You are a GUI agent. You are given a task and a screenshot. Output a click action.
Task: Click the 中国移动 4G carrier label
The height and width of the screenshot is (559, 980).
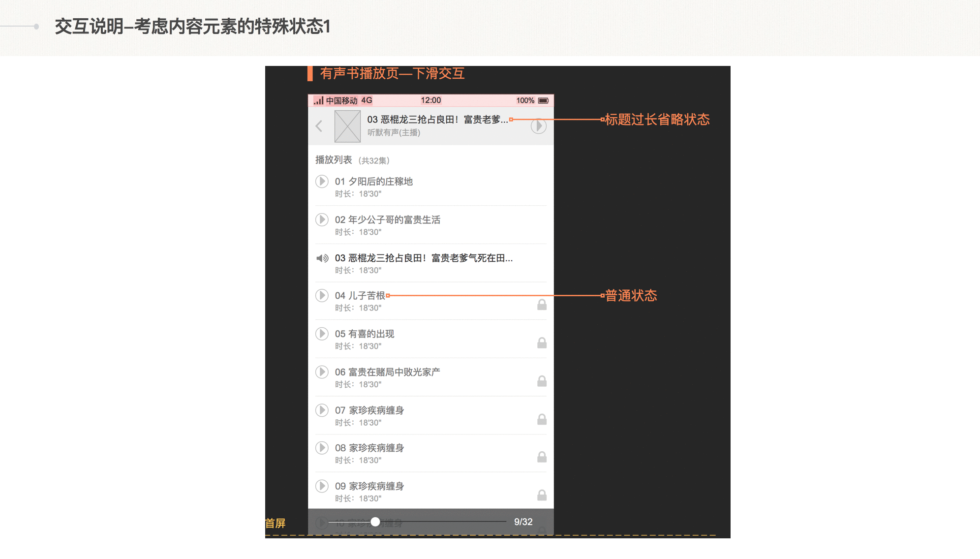point(349,100)
